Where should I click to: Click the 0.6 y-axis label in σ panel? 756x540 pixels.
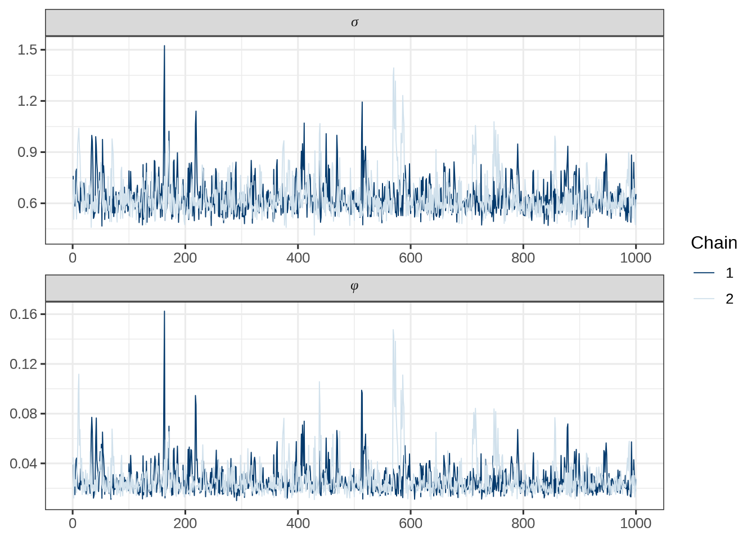point(27,204)
